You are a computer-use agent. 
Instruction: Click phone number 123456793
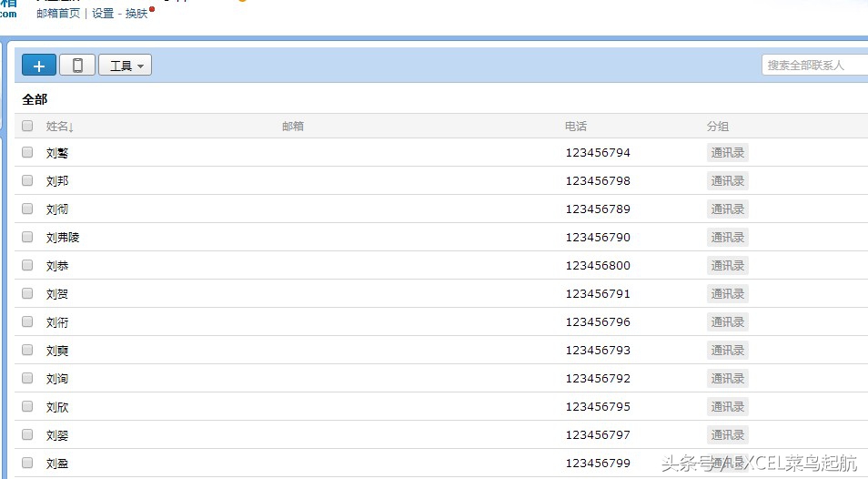(x=598, y=351)
